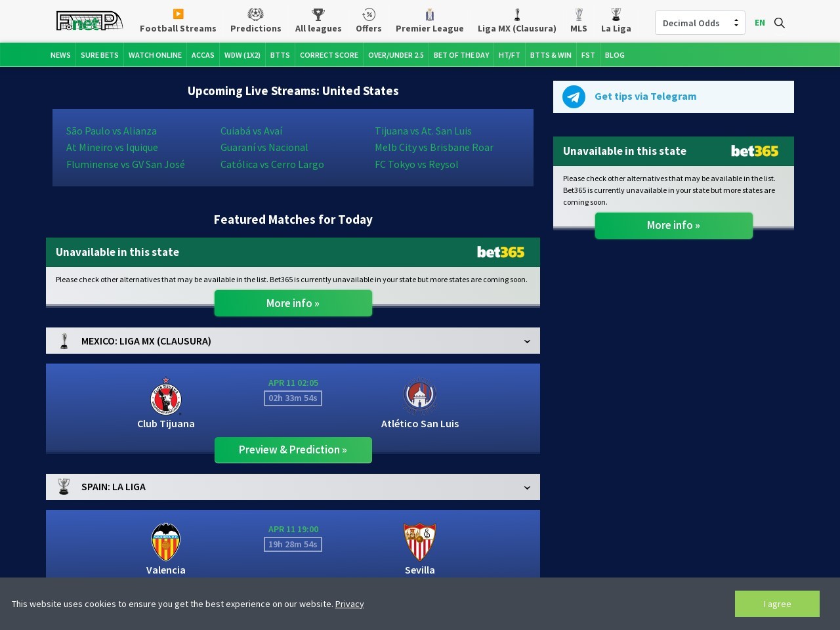Click the Atlético San Luis crest
Image resolution: width=840 pixels, height=630 pixels.
[420, 396]
